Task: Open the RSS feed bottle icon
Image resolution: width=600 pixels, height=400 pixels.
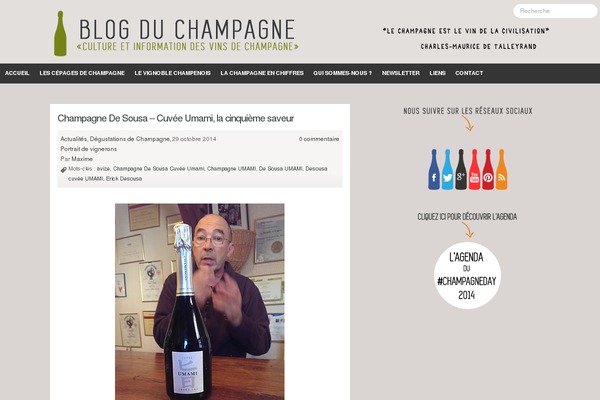Action: pyautogui.click(x=501, y=170)
